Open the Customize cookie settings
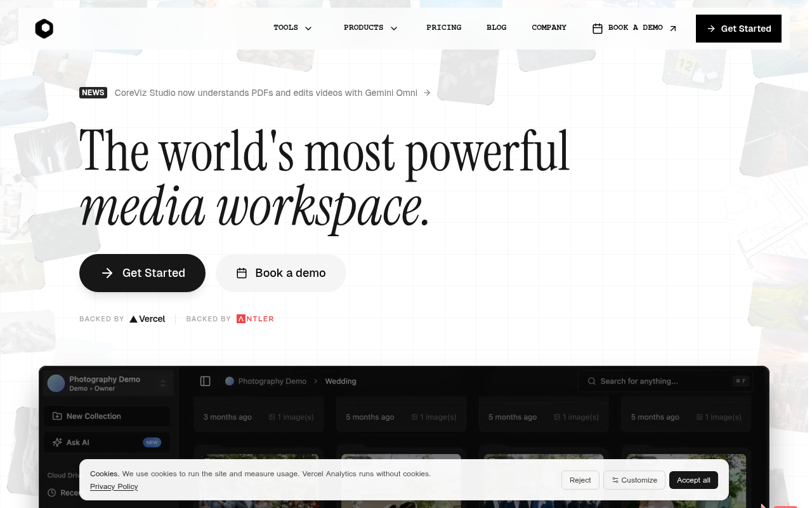This screenshot has width=812, height=508. (634, 480)
